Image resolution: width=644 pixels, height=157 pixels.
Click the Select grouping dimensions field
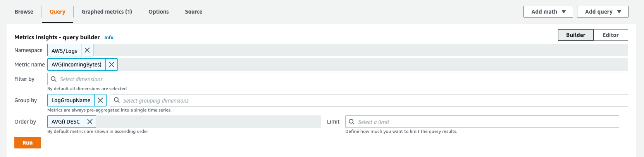pos(369,100)
